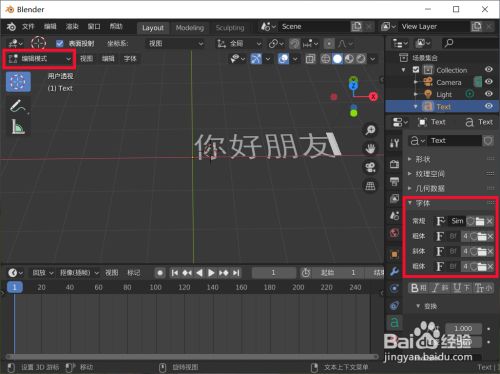Select rendered viewport shading
Screen dimensions: 500x374
click(x=361, y=59)
